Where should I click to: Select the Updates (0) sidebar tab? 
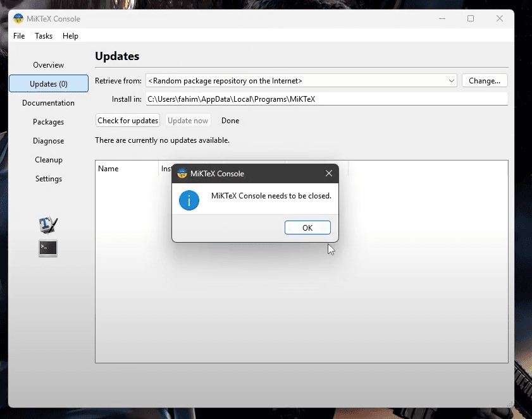click(x=49, y=83)
